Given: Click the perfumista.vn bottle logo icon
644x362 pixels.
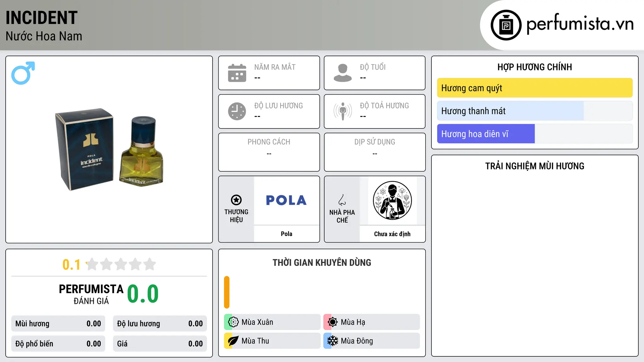Looking at the screenshot, I should [x=506, y=25].
